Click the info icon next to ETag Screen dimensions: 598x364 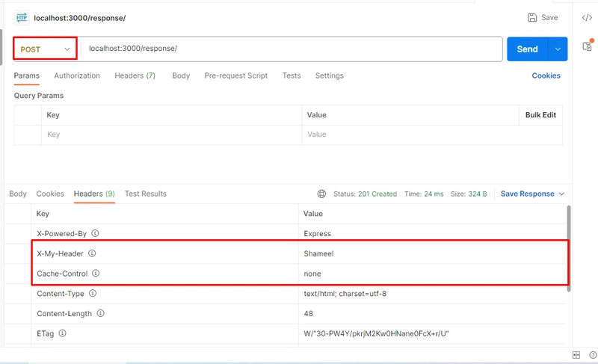(62, 333)
